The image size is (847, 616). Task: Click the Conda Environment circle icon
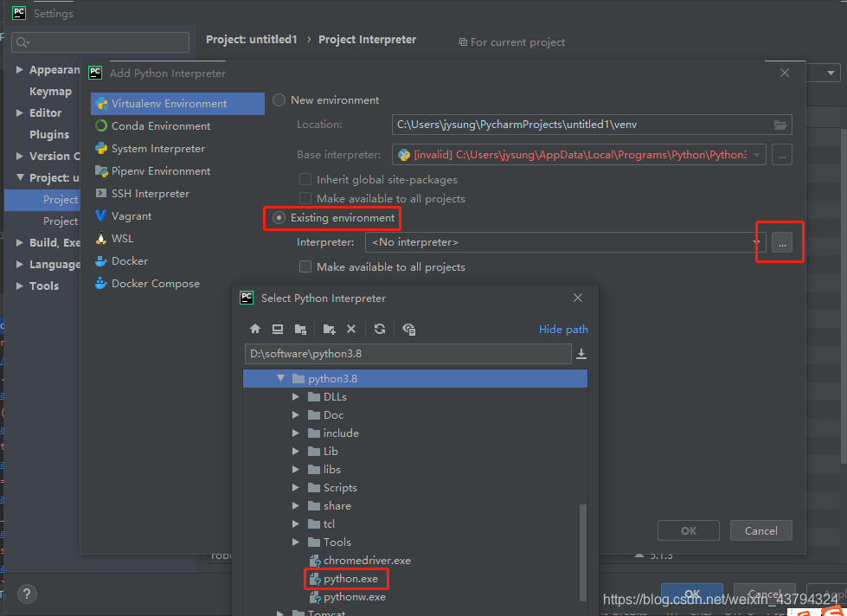[x=101, y=126]
